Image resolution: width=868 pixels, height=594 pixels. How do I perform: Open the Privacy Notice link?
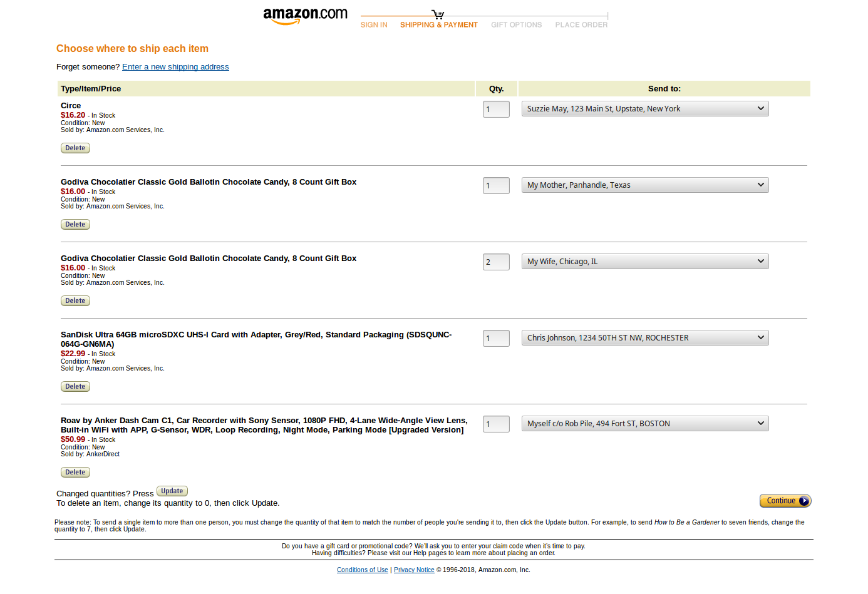click(414, 570)
